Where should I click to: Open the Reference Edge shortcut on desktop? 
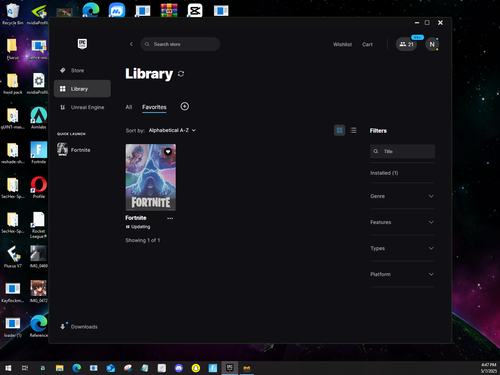tap(39, 326)
